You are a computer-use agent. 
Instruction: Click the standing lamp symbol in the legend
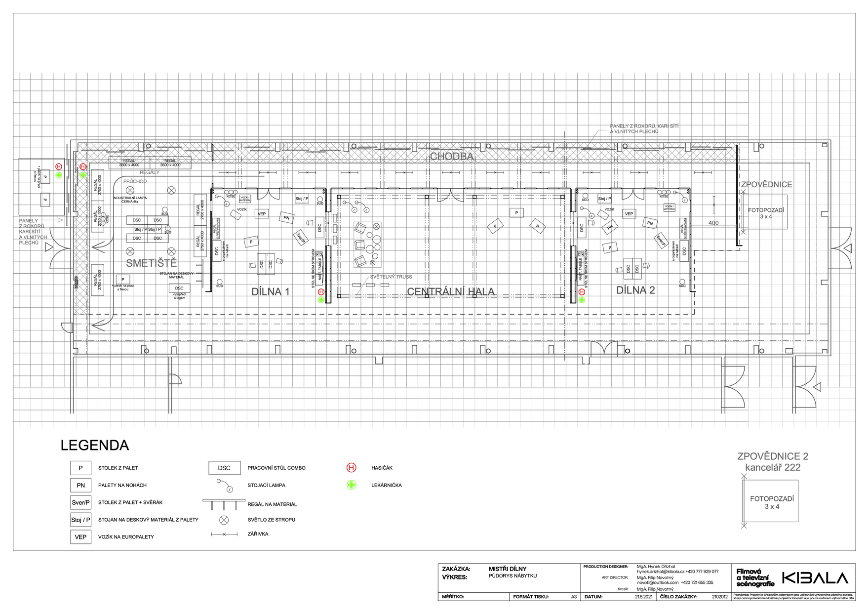[x=224, y=486]
